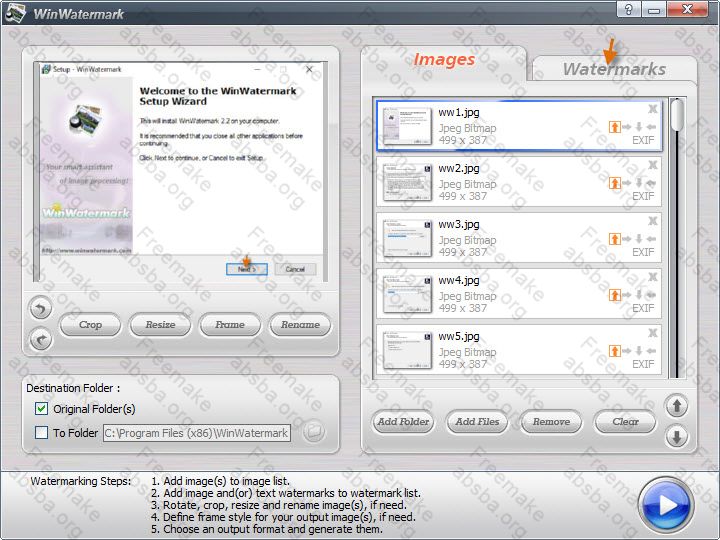Toggle EXIF for ww2.jpg
Image resolution: width=720 pixels, height=540 pixels.
click(x=643, y=196)
